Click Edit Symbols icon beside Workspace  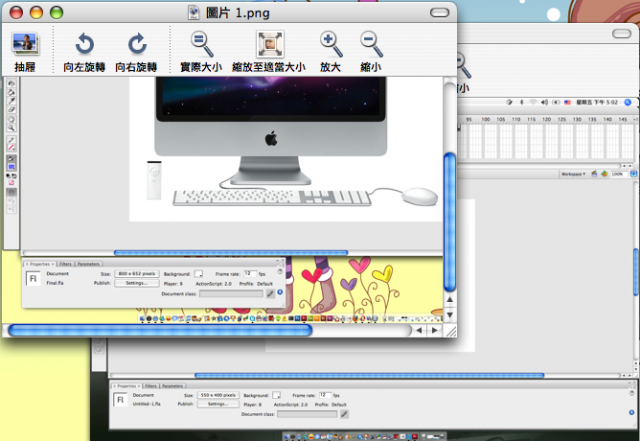pos(604,174)
